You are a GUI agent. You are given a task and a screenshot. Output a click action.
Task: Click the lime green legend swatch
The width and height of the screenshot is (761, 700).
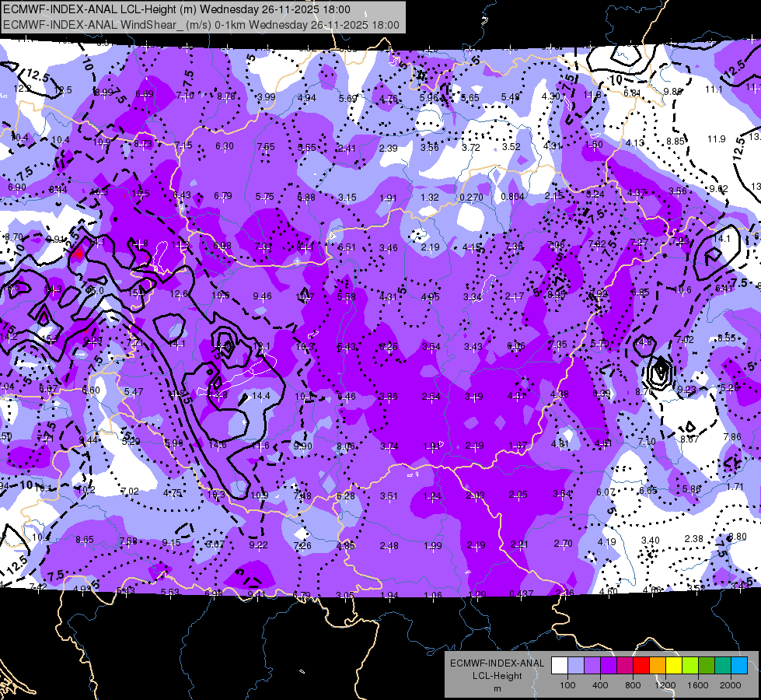coord(690,665)
